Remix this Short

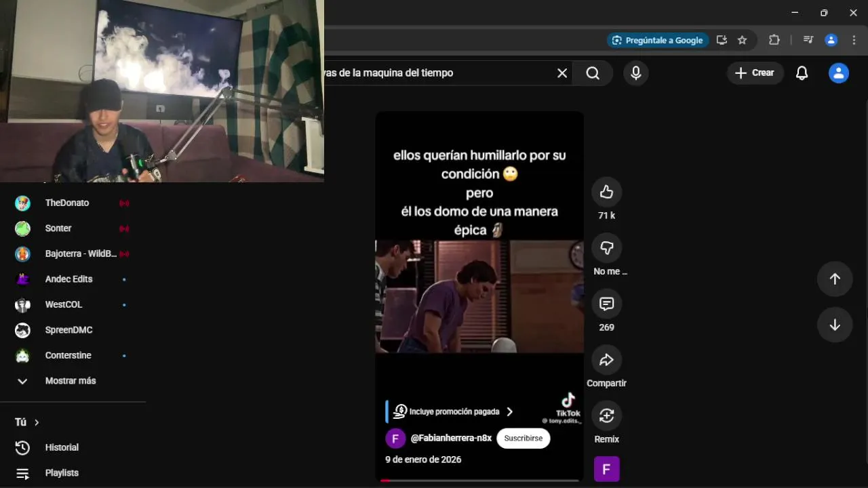pyautogui.click(x=606, y=415)
